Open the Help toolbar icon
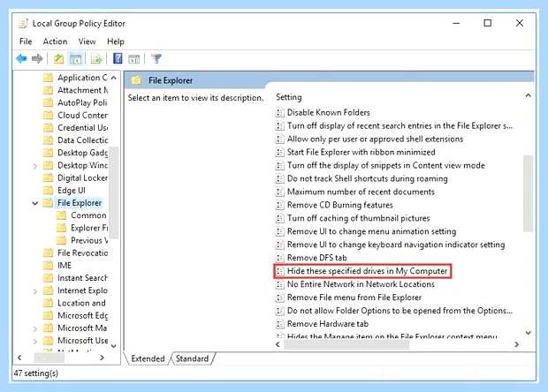Image resolution: width=548 pixels, height=392 pixels. (x=118, y=58)
